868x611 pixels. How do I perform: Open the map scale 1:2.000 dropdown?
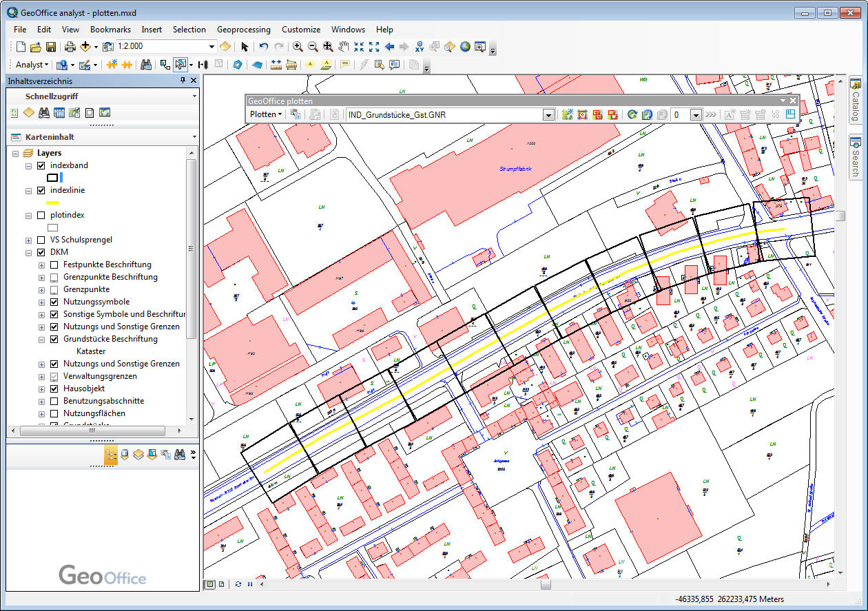click(x=212, y=47)
